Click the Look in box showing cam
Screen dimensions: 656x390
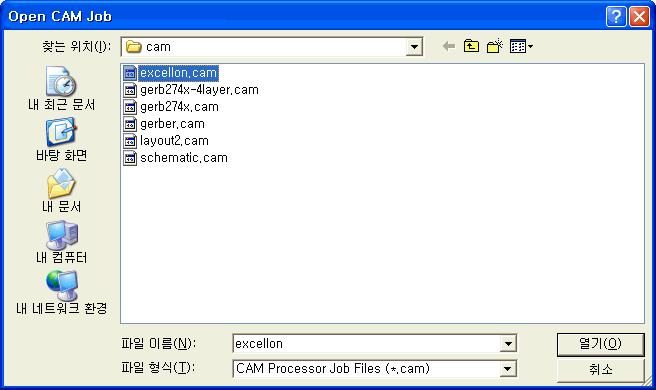click(x=272, y=47)
